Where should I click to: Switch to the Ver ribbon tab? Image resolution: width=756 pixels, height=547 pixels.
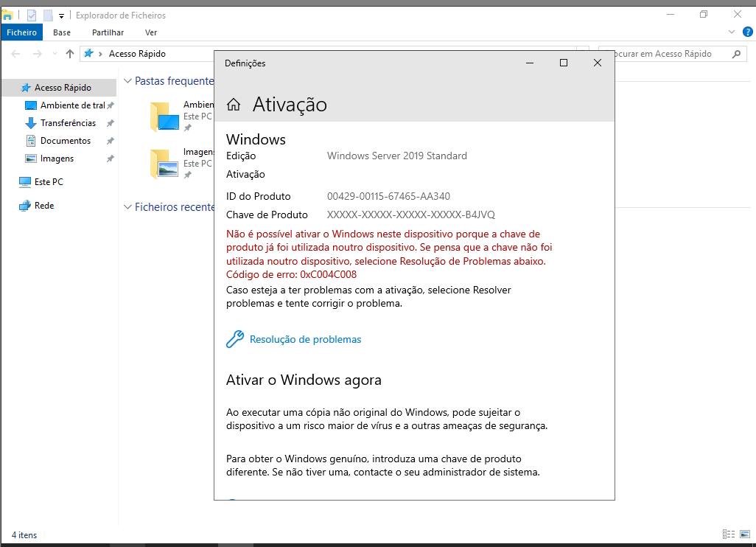pyautogui.click(x=151, y=32)
